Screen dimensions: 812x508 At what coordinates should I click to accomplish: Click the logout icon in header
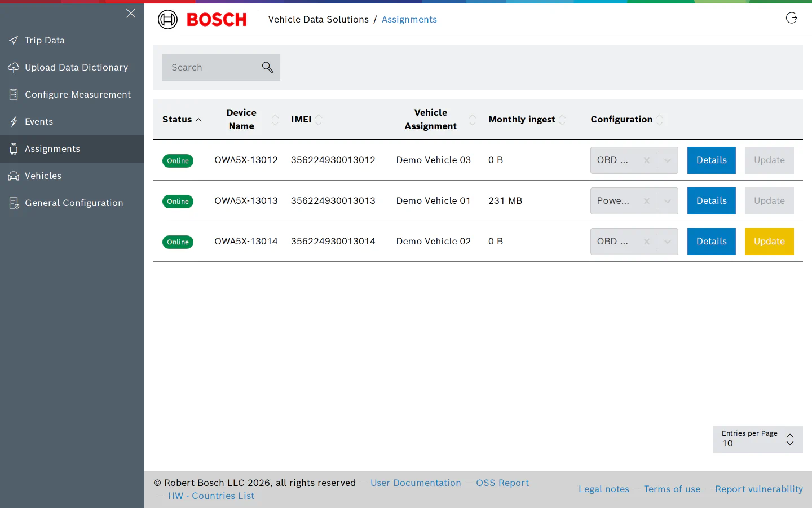pos(792,18)
